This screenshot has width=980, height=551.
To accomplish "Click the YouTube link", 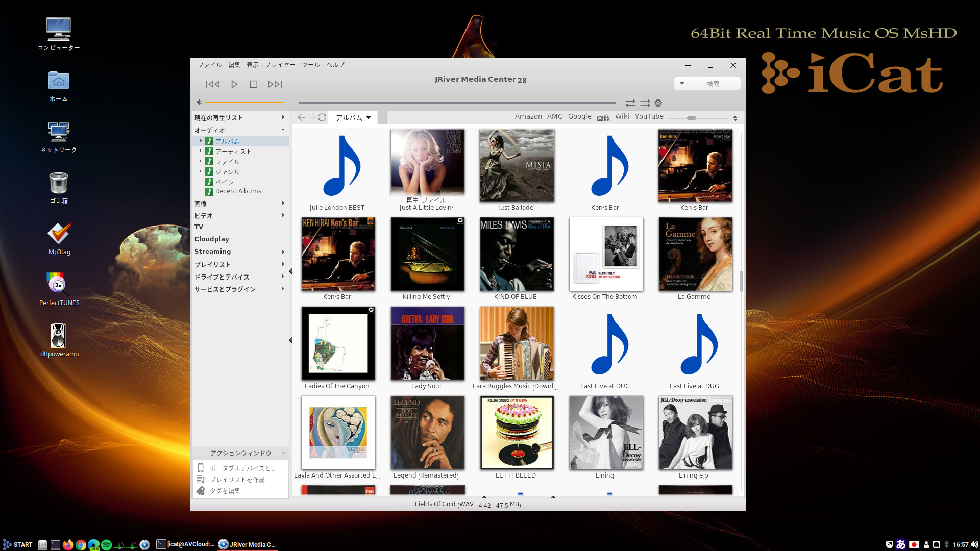I will coord(649,116).
